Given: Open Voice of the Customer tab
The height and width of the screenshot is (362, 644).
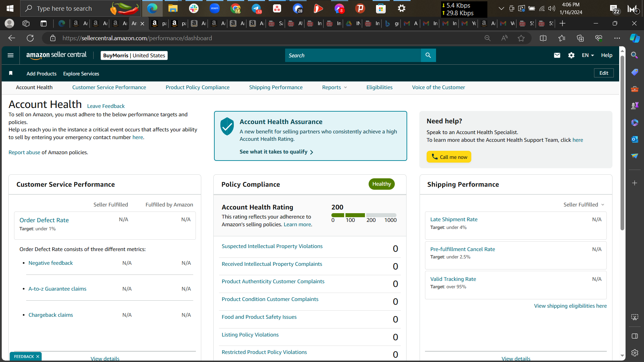Looking at the screenshot, I should tap(438, 87).
